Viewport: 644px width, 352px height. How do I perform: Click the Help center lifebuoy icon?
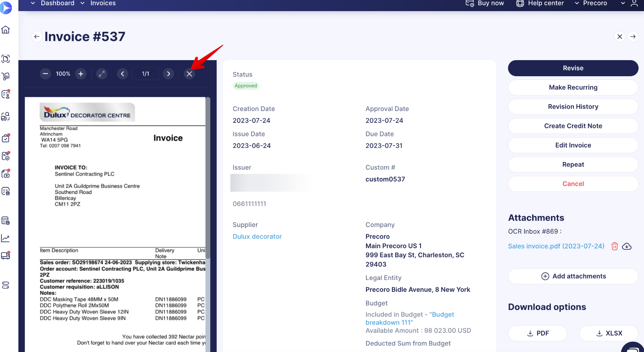tap(520, 3)
